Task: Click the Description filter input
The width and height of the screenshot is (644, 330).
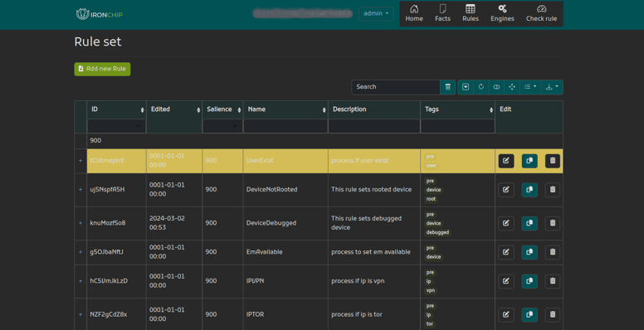Action: pos(374,126)
